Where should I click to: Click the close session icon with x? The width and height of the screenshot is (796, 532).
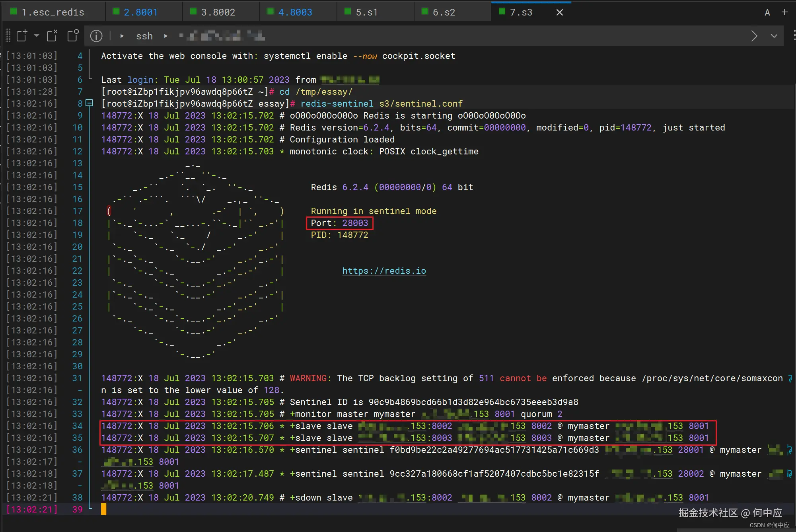52,36
